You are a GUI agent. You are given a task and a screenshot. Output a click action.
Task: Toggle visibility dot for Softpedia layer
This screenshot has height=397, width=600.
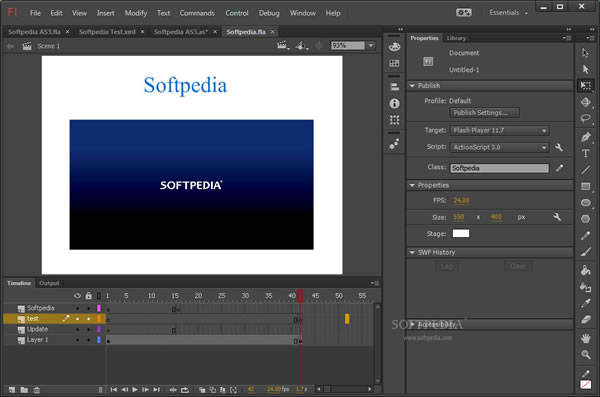77,308
